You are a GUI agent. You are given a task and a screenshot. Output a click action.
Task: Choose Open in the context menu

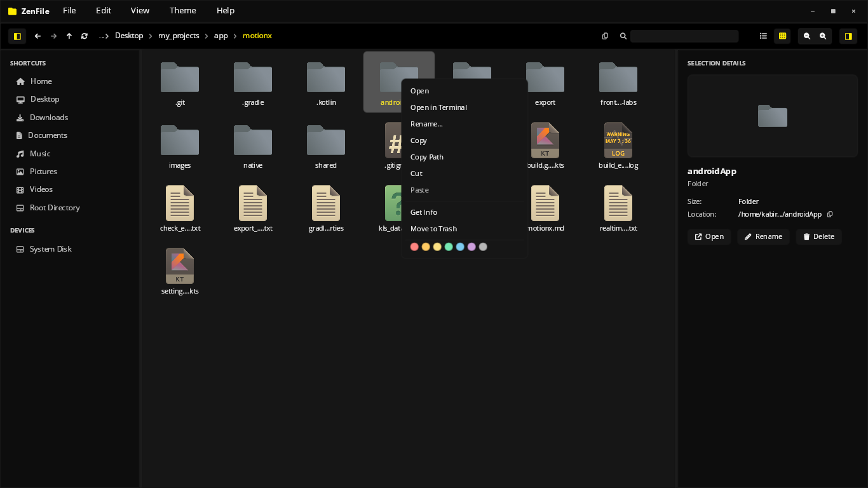(x=465, y=91)
